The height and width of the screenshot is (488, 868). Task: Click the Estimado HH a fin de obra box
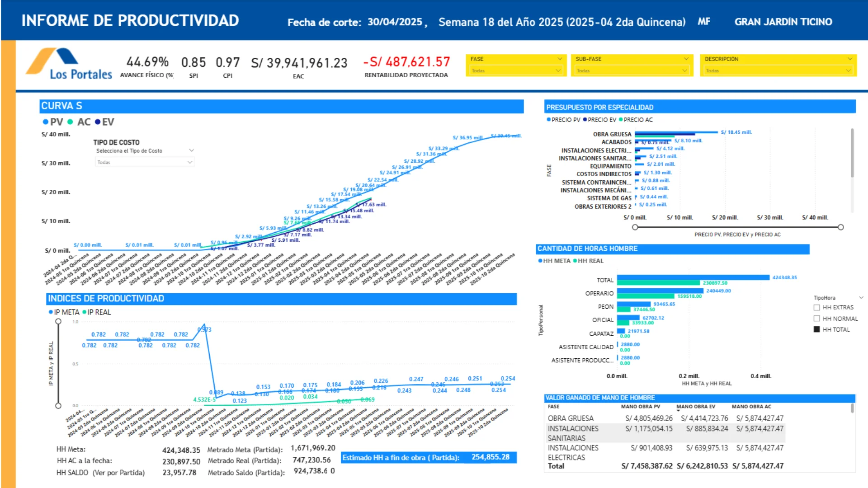[x=429, y=457]
